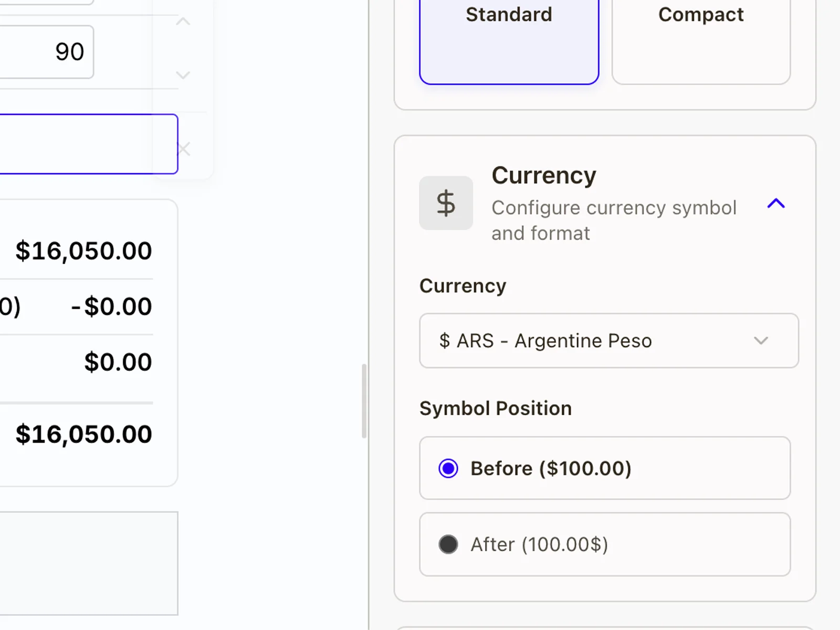
Task: Clear the highlighted field using the X icon
Action: (183, 149)
